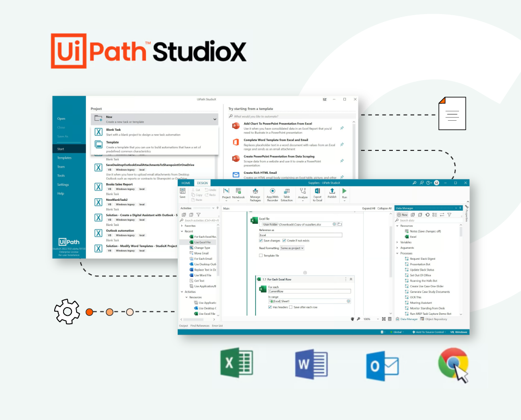Open the Error List panel tab

pyautogui.click(x=217, y=326)
